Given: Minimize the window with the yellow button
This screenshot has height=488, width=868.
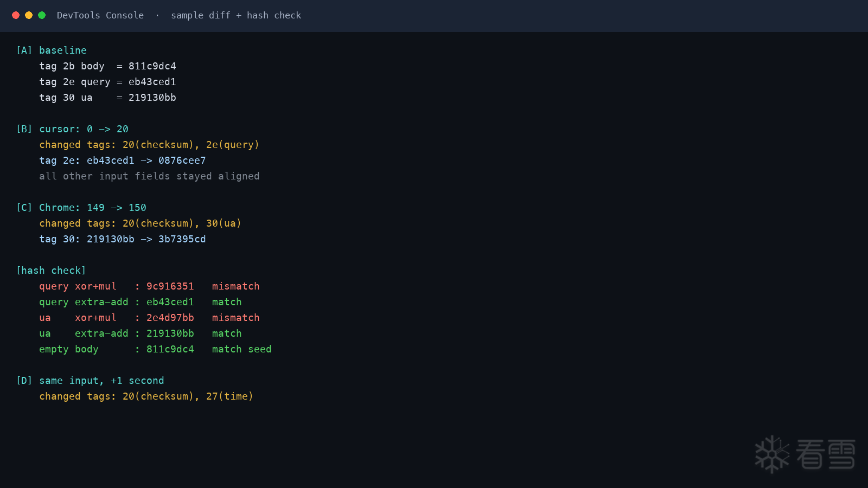Looking at the screenshot, I should click(29, 15).
